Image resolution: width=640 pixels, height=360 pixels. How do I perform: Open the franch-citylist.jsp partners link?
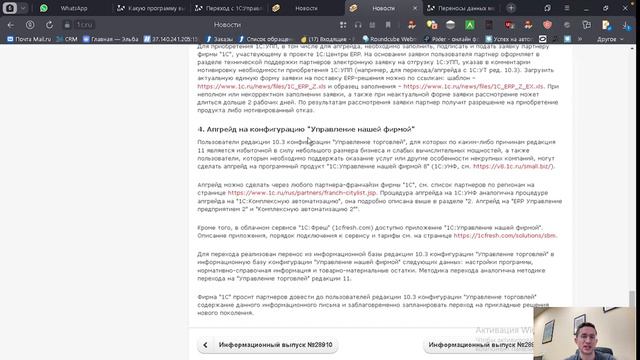(302, 193)
